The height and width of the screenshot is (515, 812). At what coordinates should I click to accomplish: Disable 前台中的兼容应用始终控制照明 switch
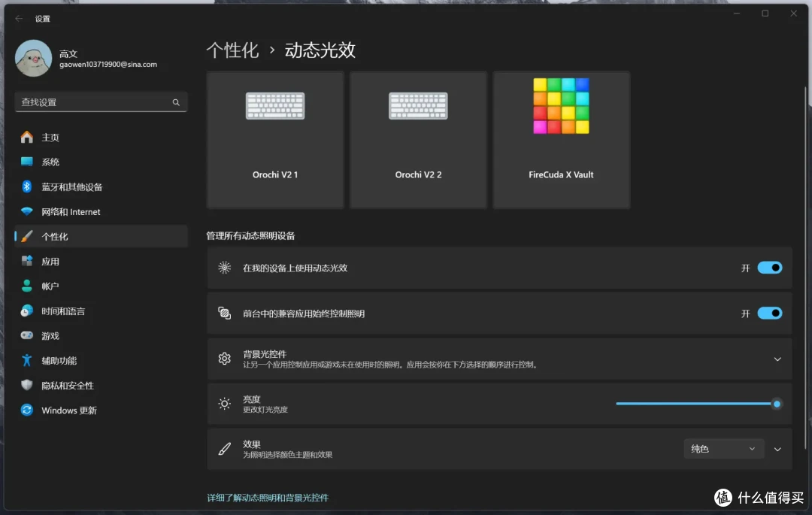coord(770,314)
